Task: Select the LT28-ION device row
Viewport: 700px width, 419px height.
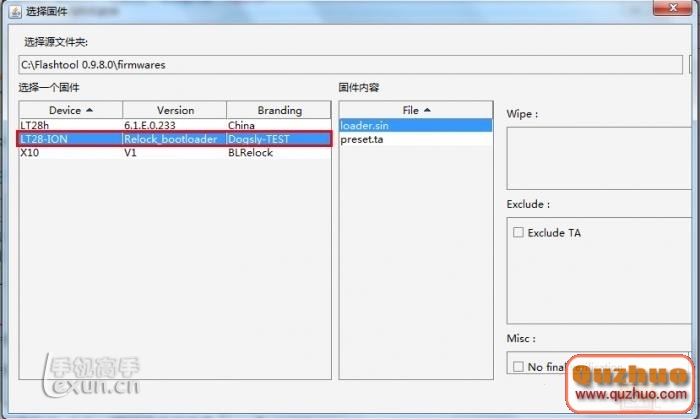Action: coord(175,139)
